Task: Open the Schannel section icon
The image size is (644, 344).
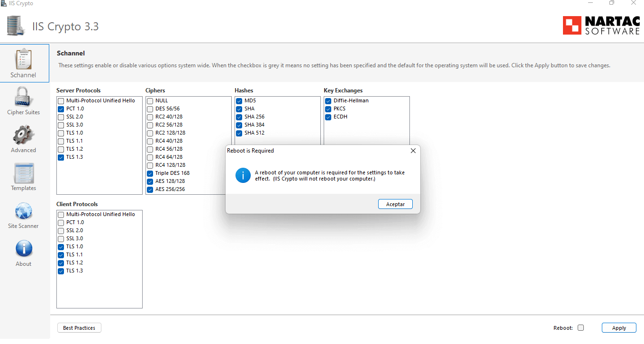Action: coord(24,59)
